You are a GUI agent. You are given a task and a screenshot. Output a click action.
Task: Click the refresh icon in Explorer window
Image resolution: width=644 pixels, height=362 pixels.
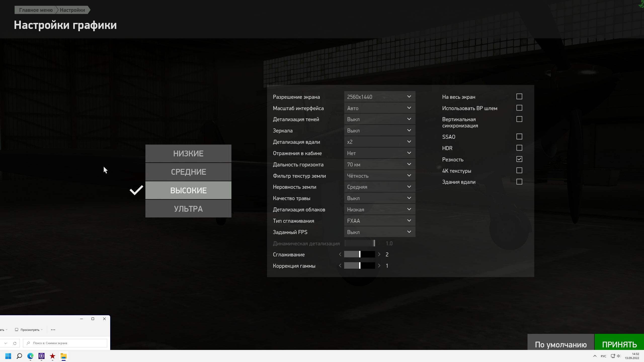point(15,343)
